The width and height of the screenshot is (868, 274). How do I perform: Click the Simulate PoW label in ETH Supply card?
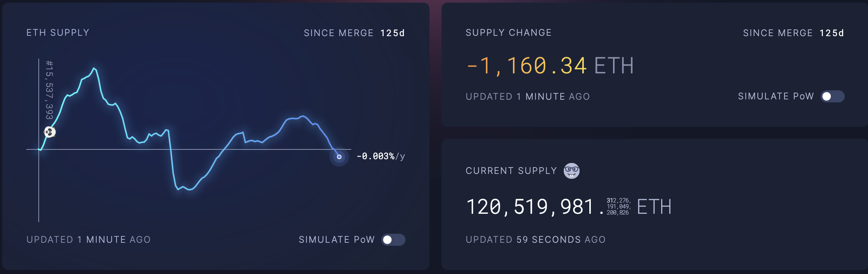(x=337, y=240)
